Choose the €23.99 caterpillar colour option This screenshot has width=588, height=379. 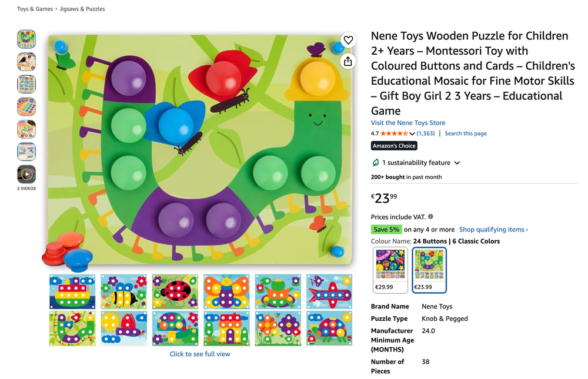point(429,270)
